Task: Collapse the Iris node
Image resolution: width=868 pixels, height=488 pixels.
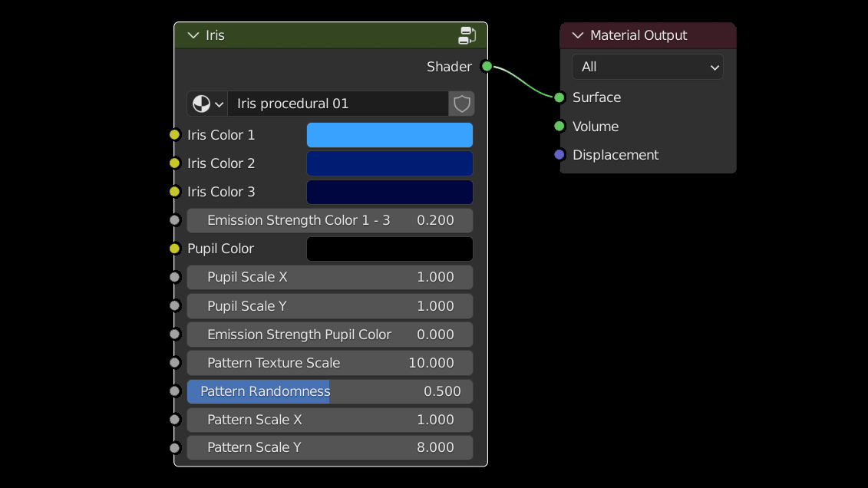Action: [193, 35]
